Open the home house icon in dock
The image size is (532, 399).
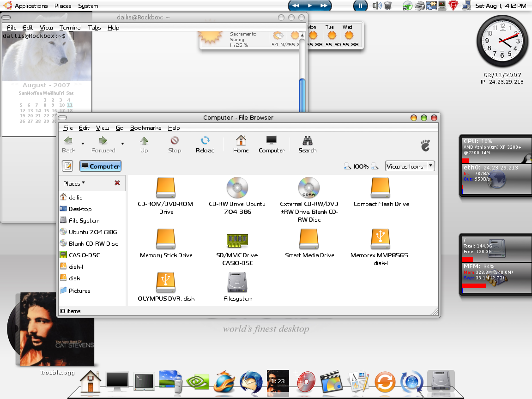click(x=90, y=381)
